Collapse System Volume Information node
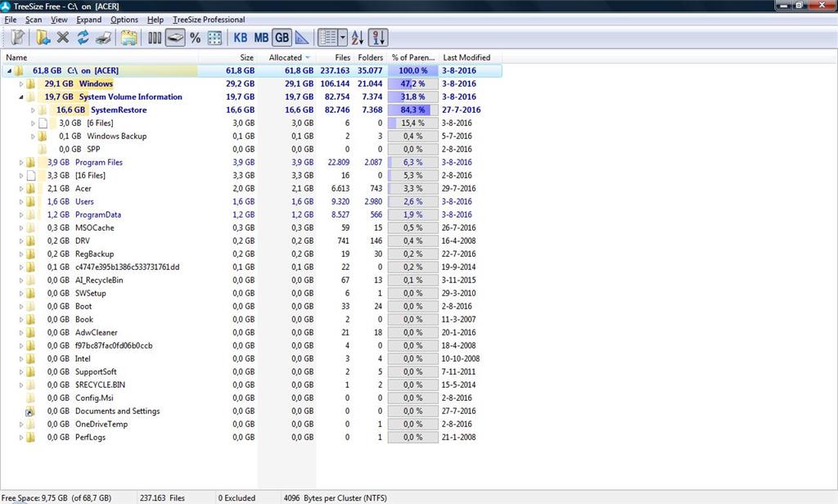Image resolution: width=838 pixels, height=504 pixels. pyautogui.click(x=21, y=97)
